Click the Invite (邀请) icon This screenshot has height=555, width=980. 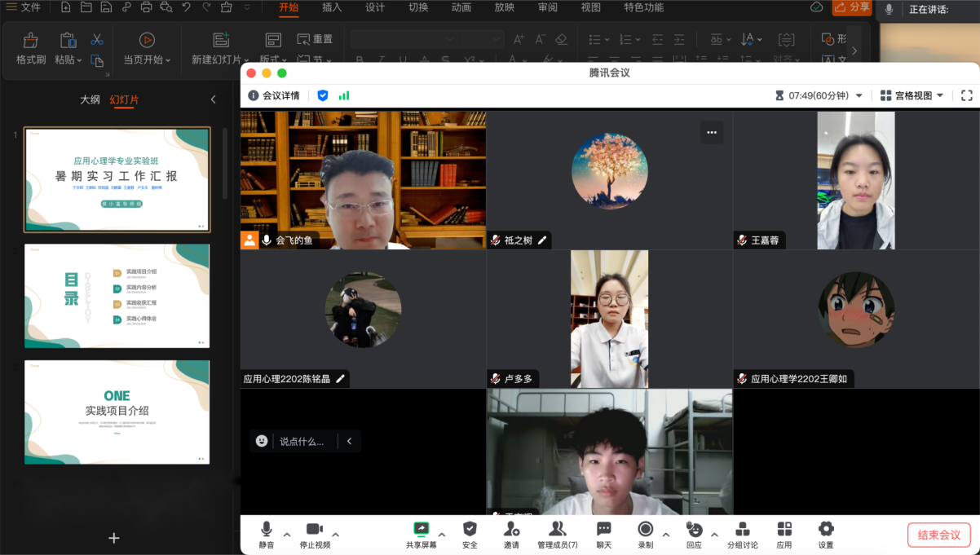(x=511, y=535)
